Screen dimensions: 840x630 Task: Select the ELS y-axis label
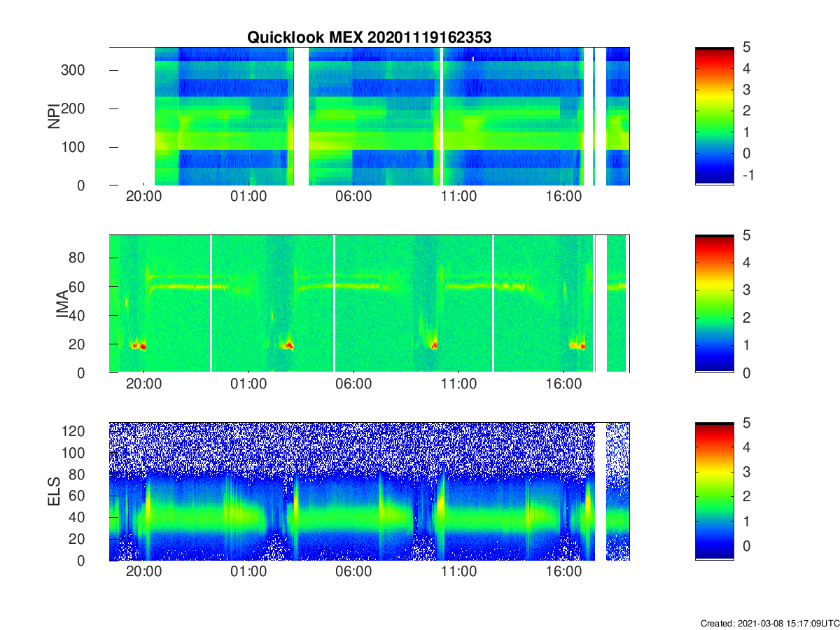pyautogui.click(x=53, y=492)
